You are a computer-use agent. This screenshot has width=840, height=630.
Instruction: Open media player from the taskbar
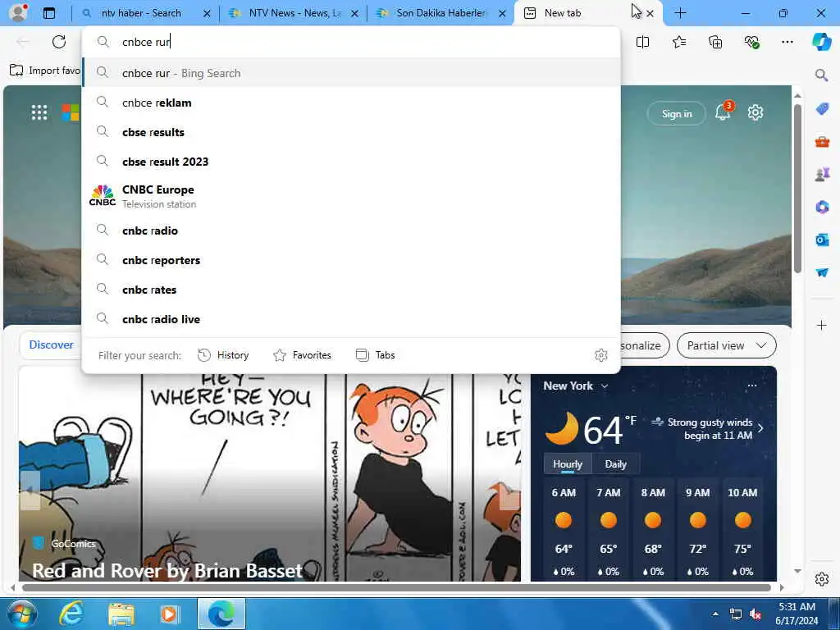pos(169,614)
